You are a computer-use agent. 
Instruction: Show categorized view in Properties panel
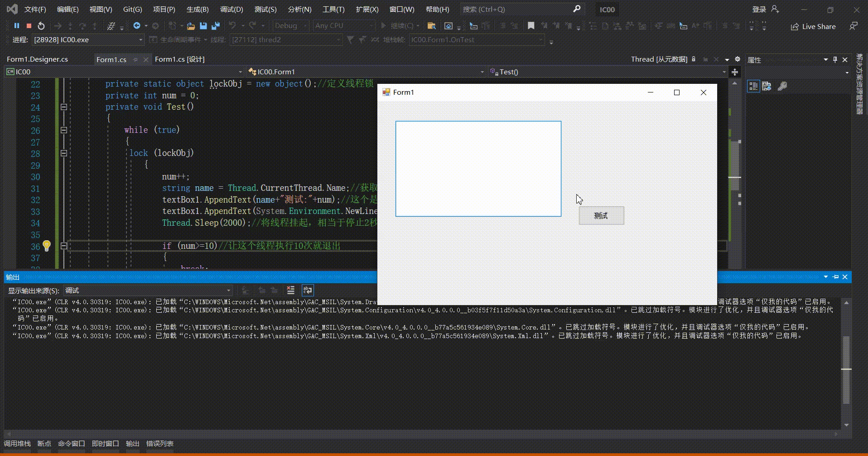[753, 86]
